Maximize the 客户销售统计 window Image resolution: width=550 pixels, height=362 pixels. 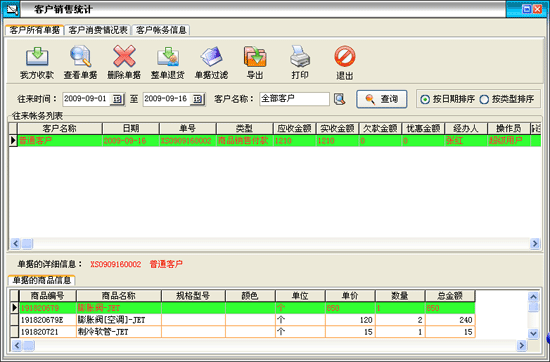pyautogui.click(x=527, y=9)
